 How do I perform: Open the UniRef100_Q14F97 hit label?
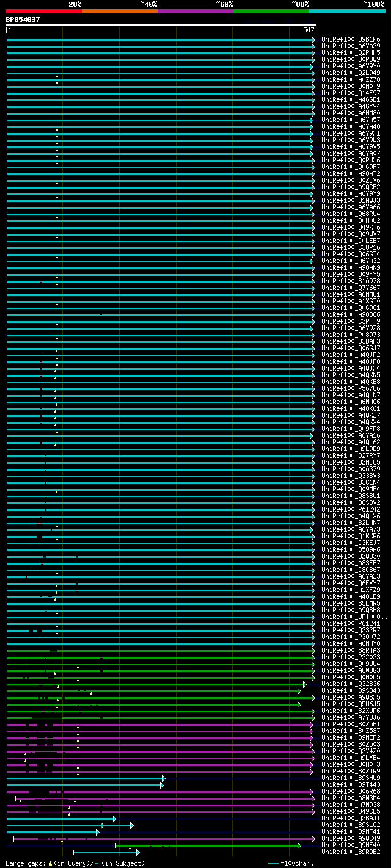pos(351,93)
